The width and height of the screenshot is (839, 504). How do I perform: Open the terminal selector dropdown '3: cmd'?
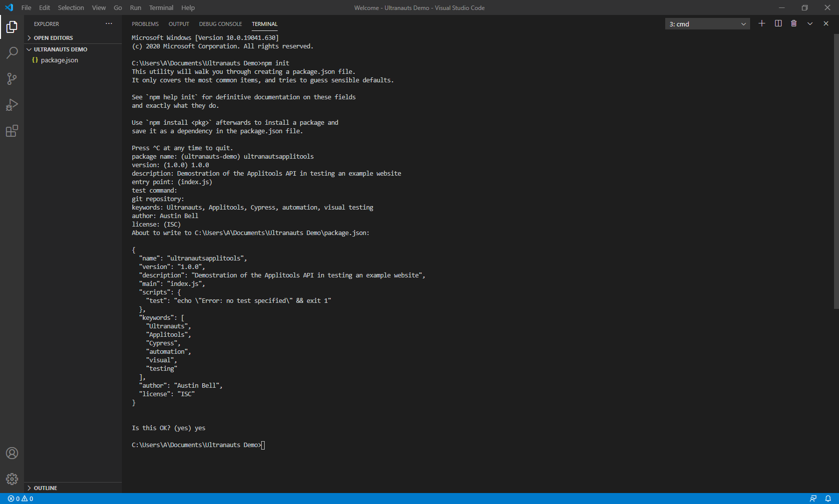(x=707, y=24)
